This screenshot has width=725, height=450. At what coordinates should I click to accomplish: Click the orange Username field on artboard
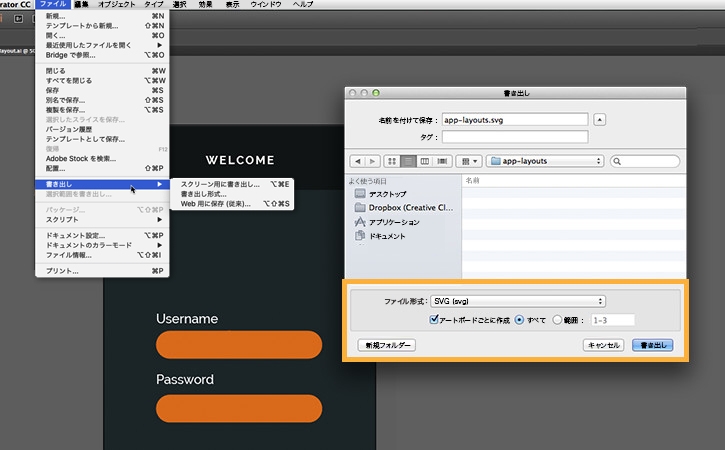pos(239,345)
